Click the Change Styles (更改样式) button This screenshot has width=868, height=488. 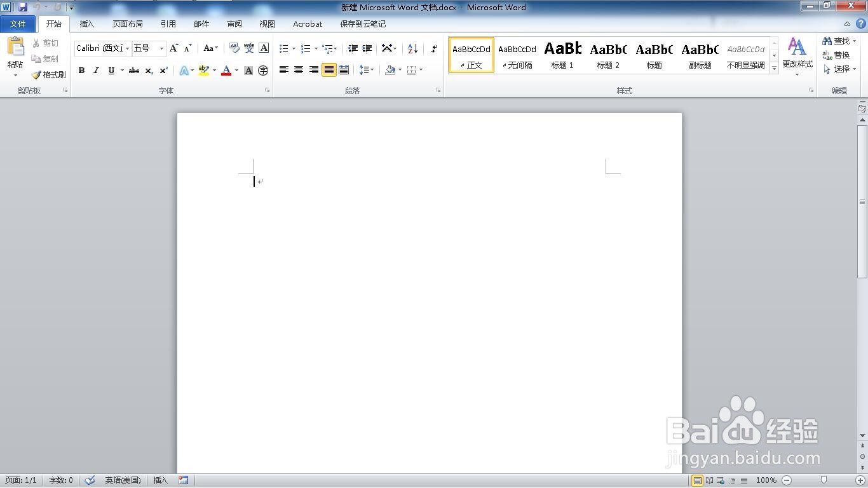click(x=797, y=57)
